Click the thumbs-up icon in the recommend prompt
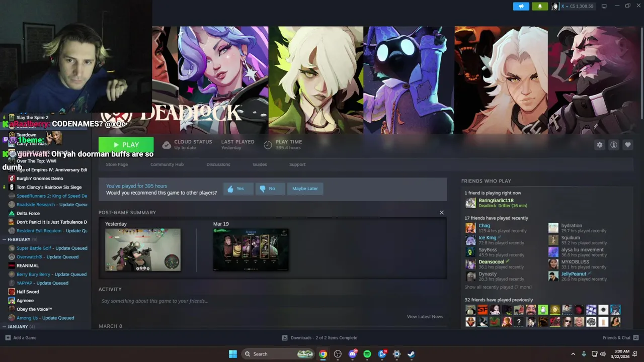 tap(230, 189)
